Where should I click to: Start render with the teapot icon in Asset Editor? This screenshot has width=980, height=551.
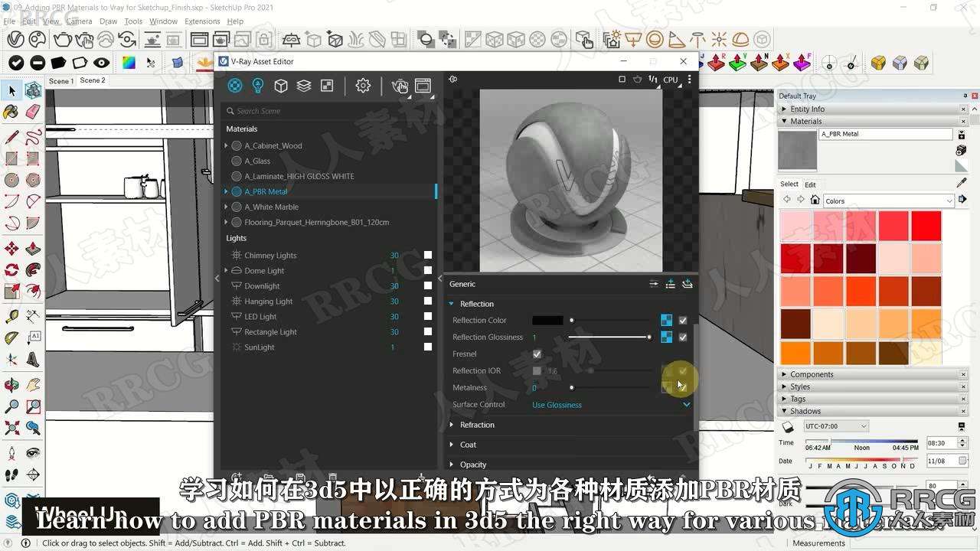399,86
